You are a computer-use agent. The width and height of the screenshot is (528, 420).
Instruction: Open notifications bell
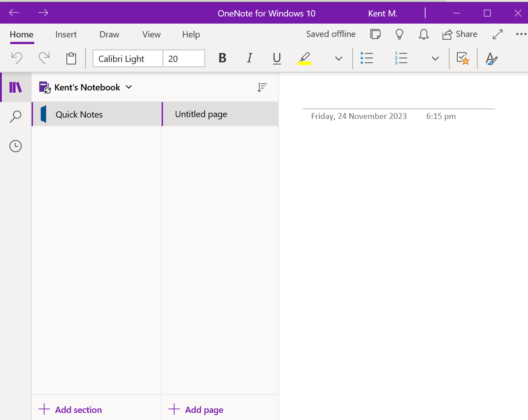[424, 34]
